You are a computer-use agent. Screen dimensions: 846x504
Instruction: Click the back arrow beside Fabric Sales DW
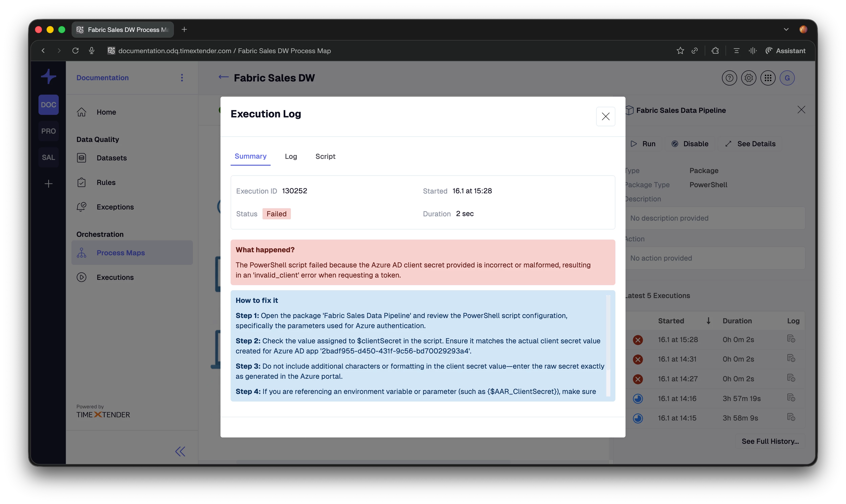pyautogui.click(x=223, y=77)
